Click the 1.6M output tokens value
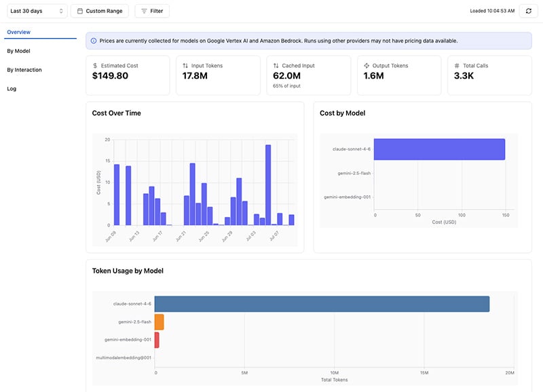Image resolution: width=543 pixels, height=392 pixels. click(x=374, y=76)
